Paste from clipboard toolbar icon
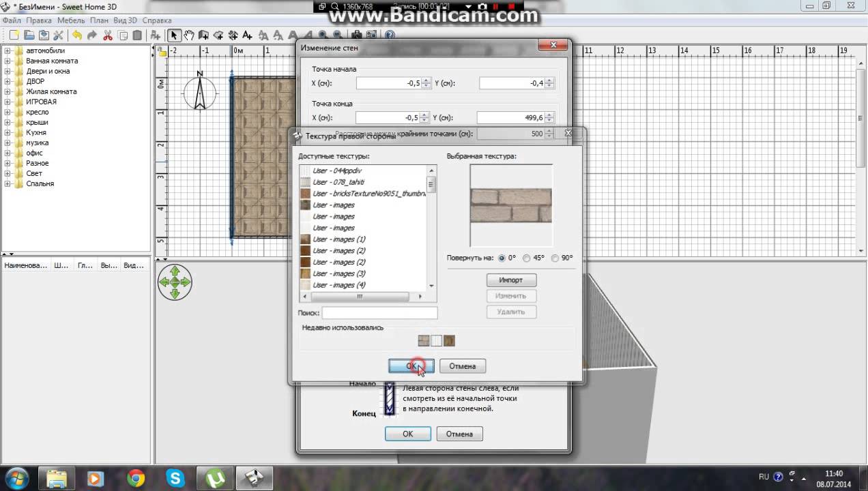The height and width of the screenshot is (491, 868). pyautogui.click(x=137, y=35)
